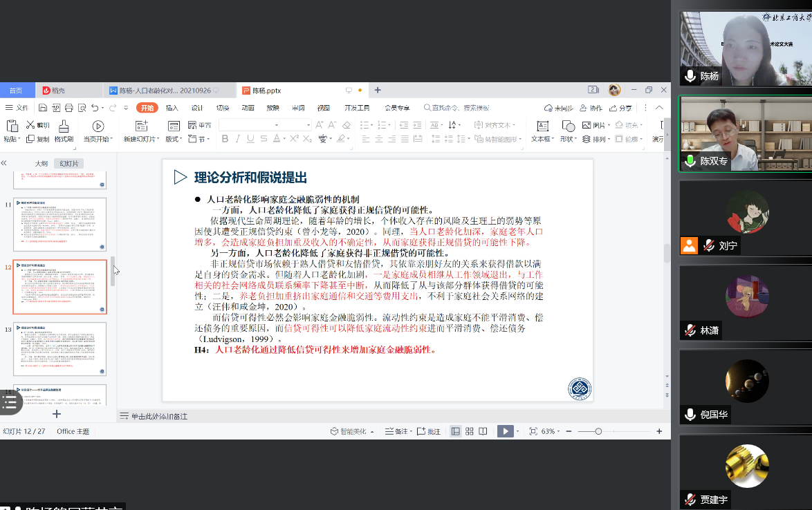Add new slide with plus under thumbnails
The height and width of the screenshot is (510, 812).
[57, 414]
